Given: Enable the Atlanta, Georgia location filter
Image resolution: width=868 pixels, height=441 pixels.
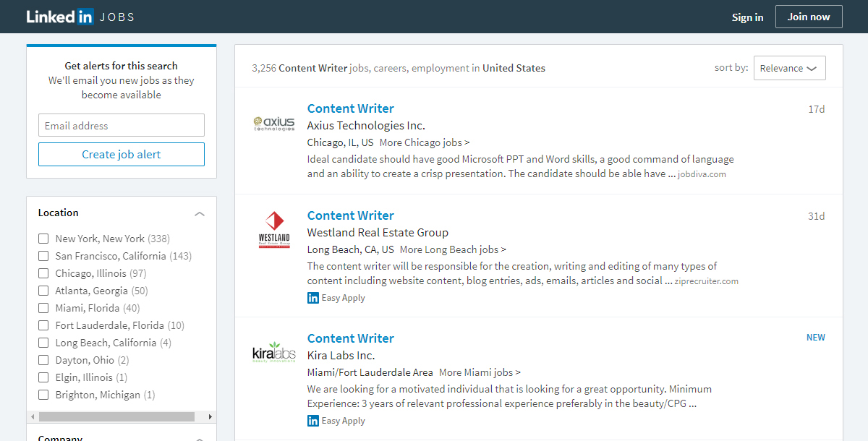Looking at the screenshot, I should [43, 291].
